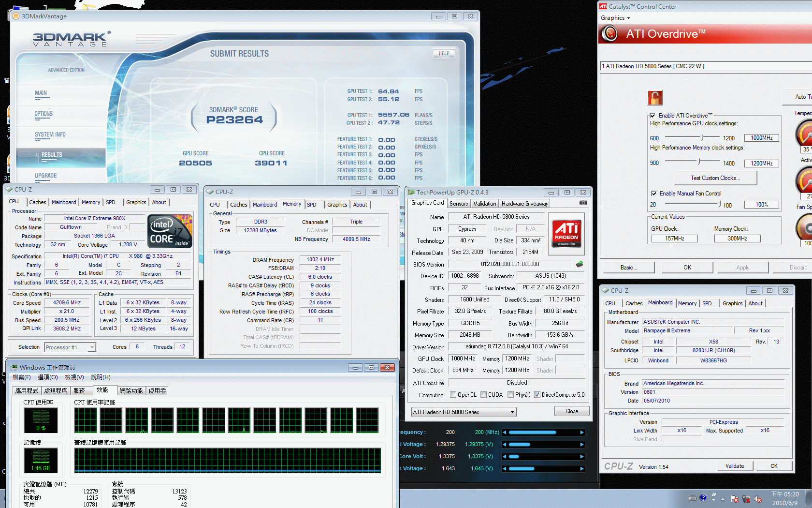
Task: Click the Task Manager title bar icon
Action: coord(14,368)
